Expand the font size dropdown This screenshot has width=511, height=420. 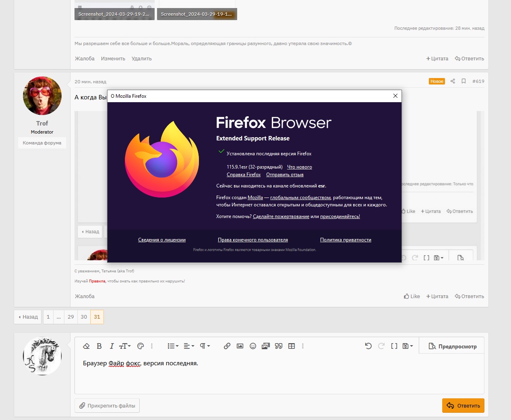[125, 346]
